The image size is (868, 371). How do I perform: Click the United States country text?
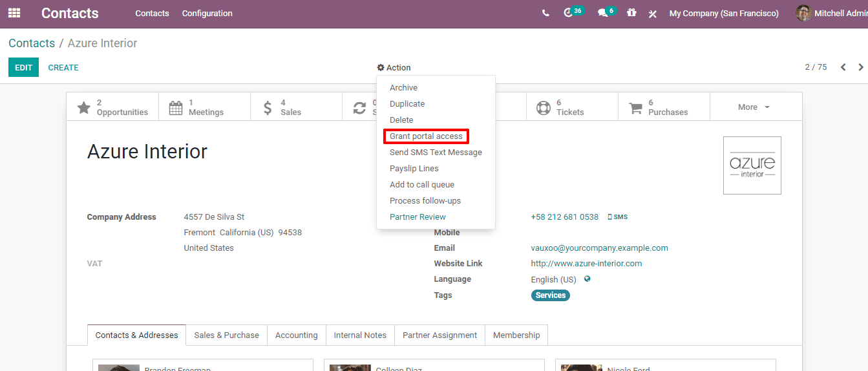(x=209, y=248)
